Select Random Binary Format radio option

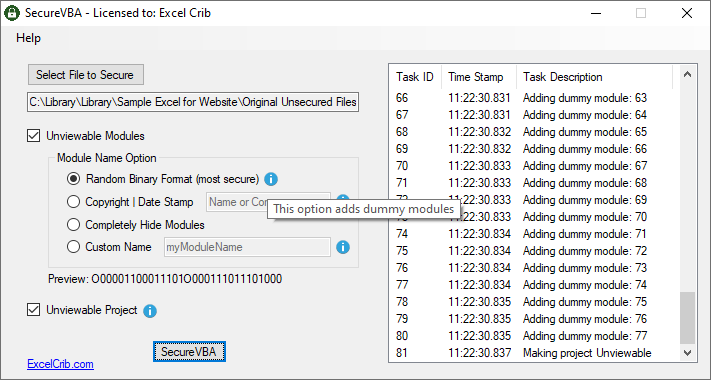tap(73, 179)
